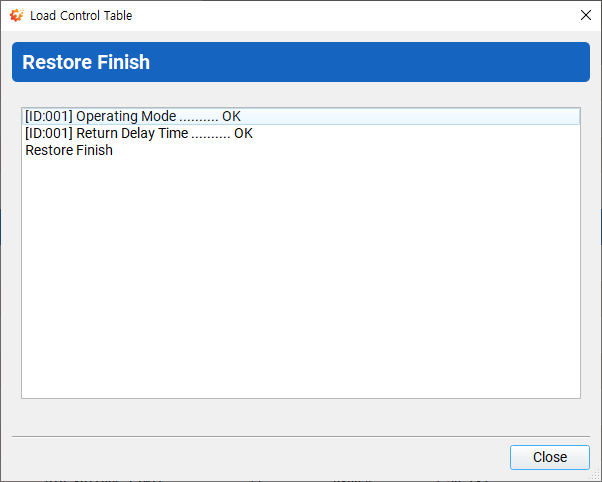Select the Operating Mode log entry

point(301,116)
